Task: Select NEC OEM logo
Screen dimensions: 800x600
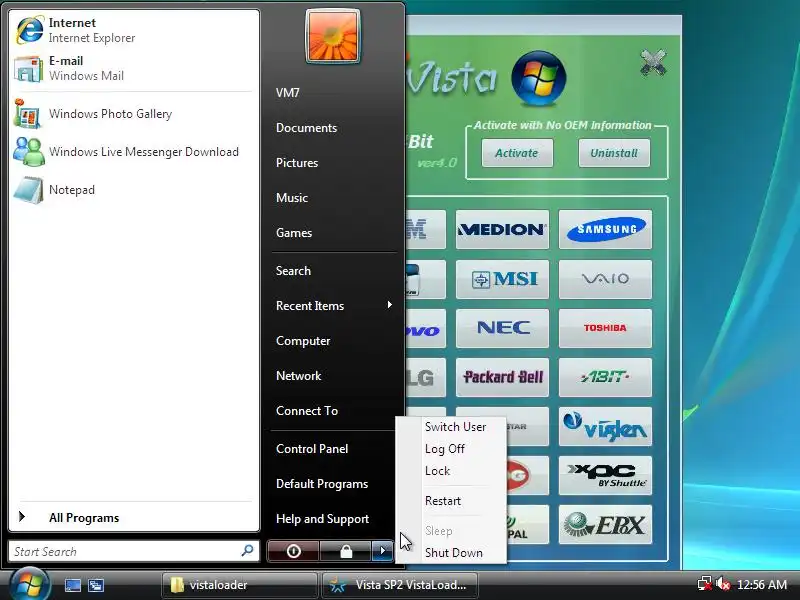Action: pyautogui.click(x=502, y=328)
